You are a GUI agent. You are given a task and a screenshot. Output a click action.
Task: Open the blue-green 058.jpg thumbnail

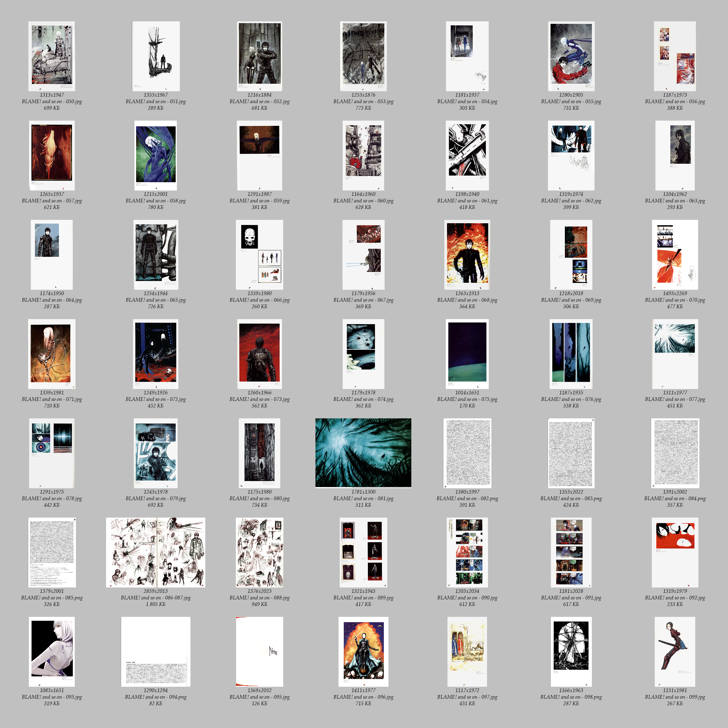(156, 155)
